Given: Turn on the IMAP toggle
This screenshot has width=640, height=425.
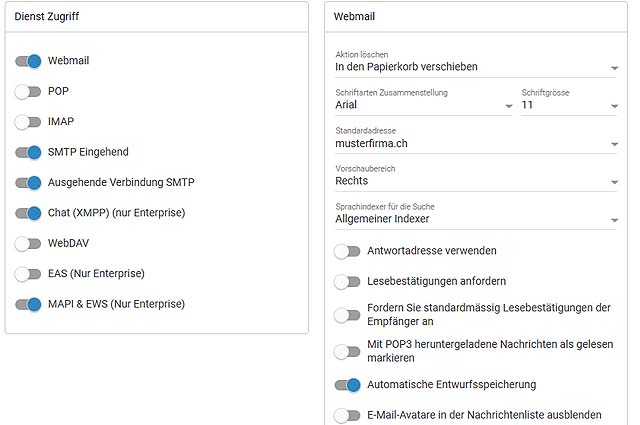Looking at the screenshot, I should tap(28, 122).
